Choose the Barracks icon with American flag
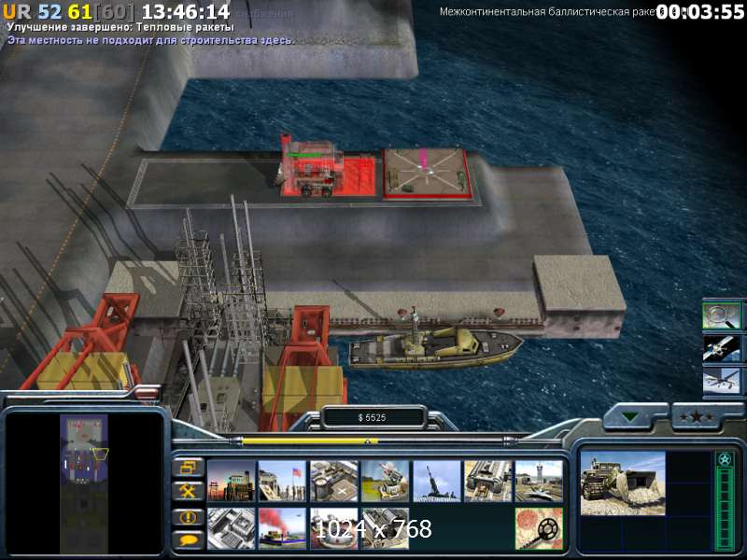 point(282,481)
